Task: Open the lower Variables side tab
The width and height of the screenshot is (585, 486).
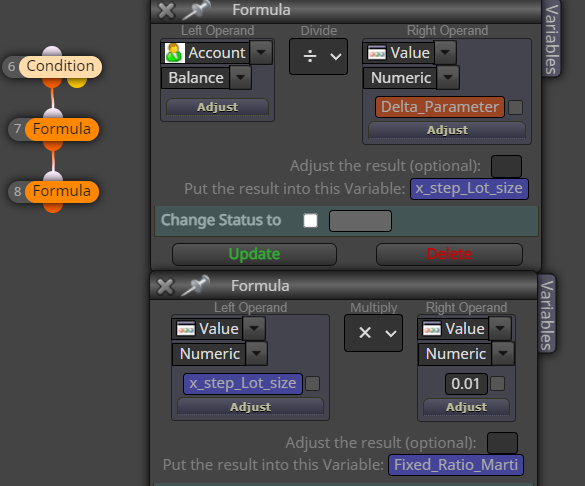Action: coord(547,315)
